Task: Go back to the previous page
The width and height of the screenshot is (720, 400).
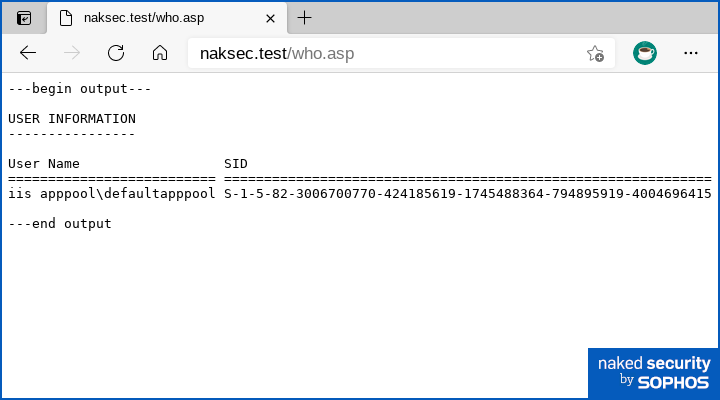Action: pos(28,54)
